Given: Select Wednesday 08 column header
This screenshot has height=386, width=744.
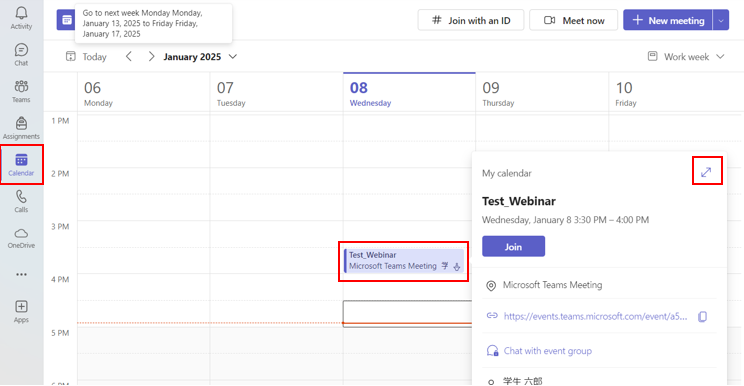Looking at the screenshot, I should coord(409,92).
